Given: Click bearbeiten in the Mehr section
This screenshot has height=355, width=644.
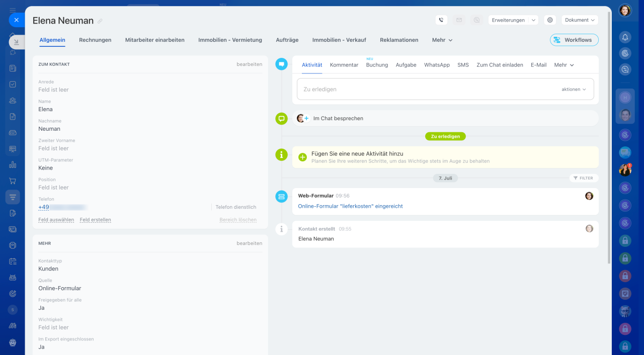Looking at the screenshot, I should [250, 243].
